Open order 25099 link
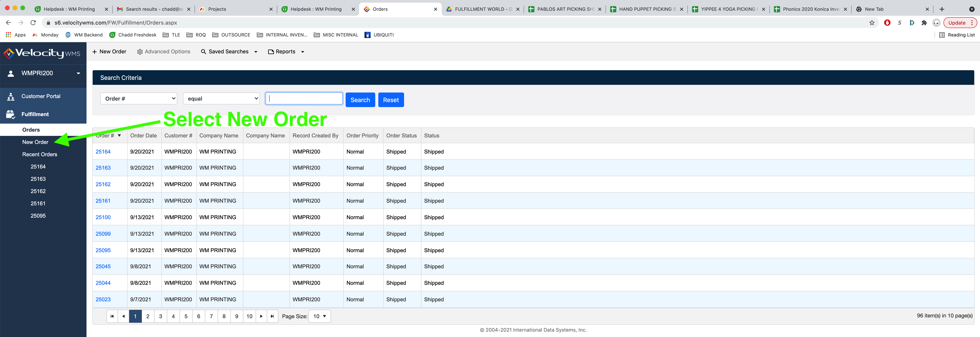The width and height of the screenshot is (980, 337). (103, 234)
